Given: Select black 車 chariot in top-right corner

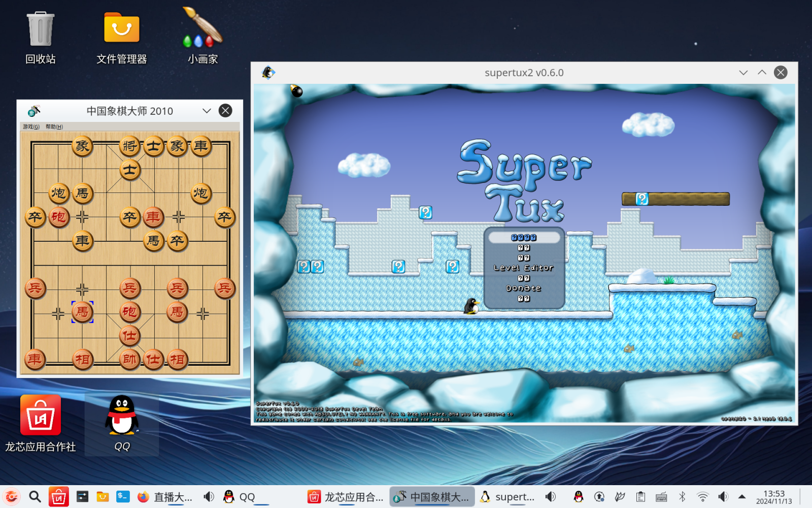Looking at the screenshot, I should (201, 146).
